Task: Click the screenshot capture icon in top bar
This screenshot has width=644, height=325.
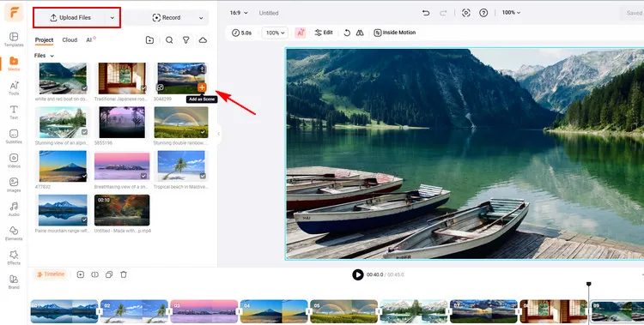Action: click(x=465, y=13)
